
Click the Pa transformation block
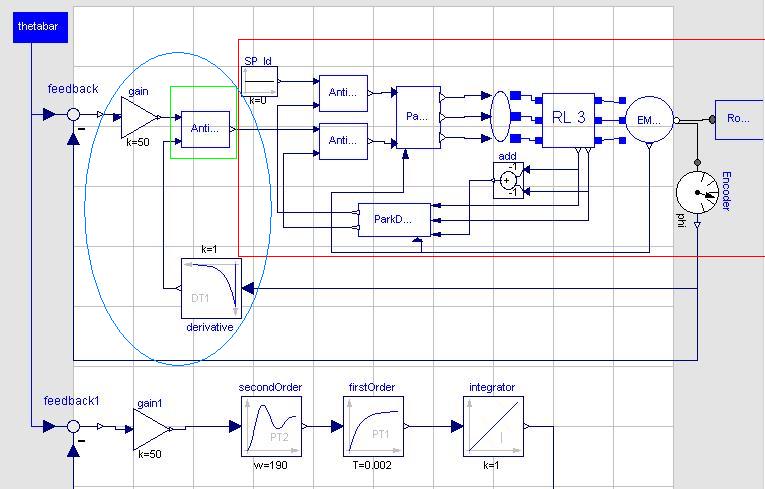pyautogui.click(x=417, y=117)
